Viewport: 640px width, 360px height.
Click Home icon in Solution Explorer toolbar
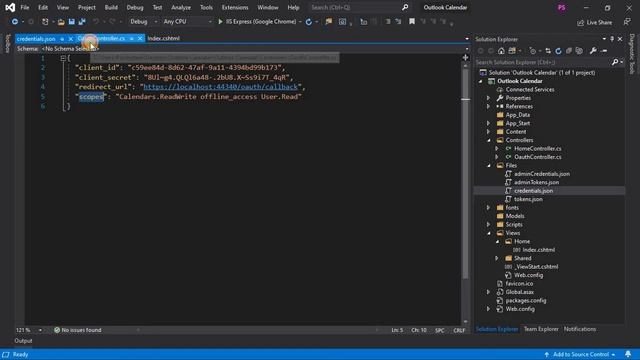pyautogui.click(x=501, y=51)
